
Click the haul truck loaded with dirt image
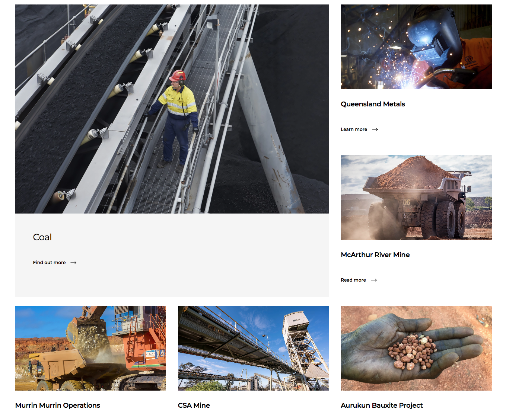coord(416,198)
